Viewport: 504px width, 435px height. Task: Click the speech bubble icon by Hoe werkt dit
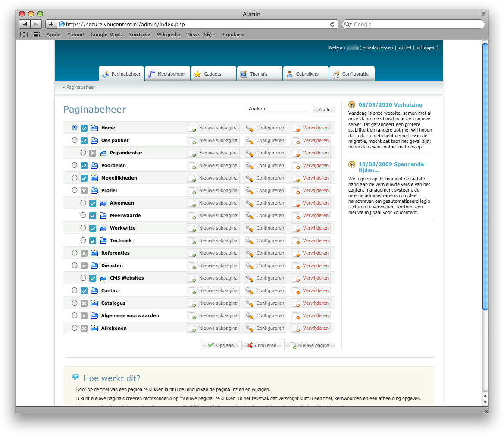[x=75, y=377]
